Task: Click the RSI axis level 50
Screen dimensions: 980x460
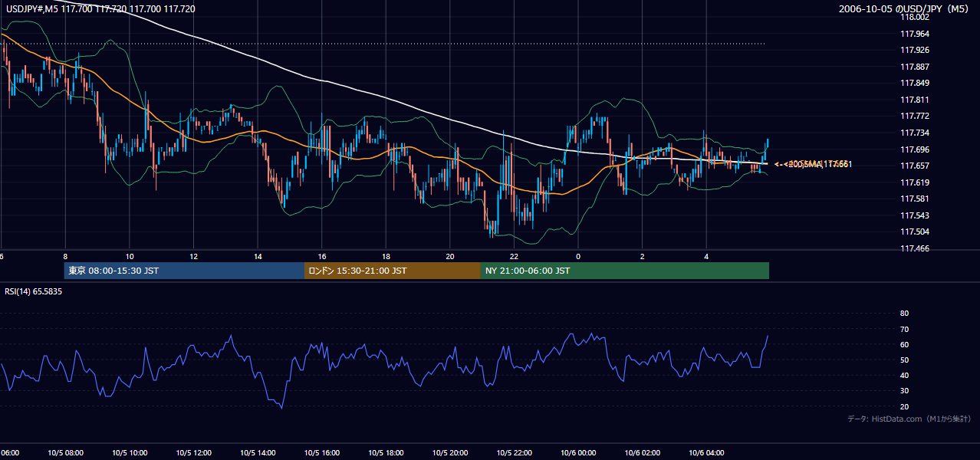Action: coord(904,360)
